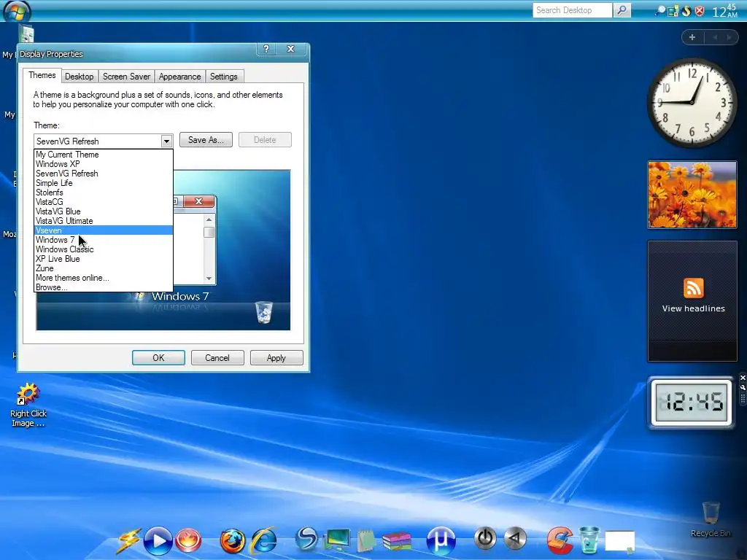747x560 pixels.
Task: Select the Zune theme
Action: (104, 268)
